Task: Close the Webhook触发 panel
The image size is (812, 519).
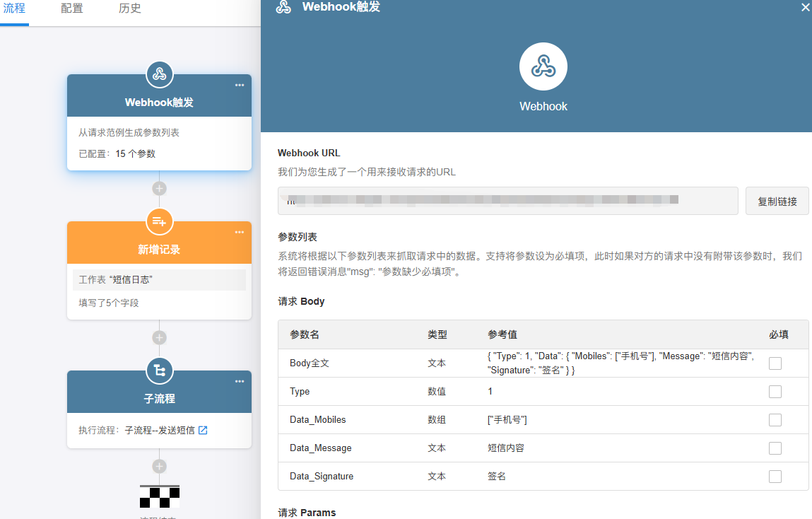Action: tap(805, 7)
